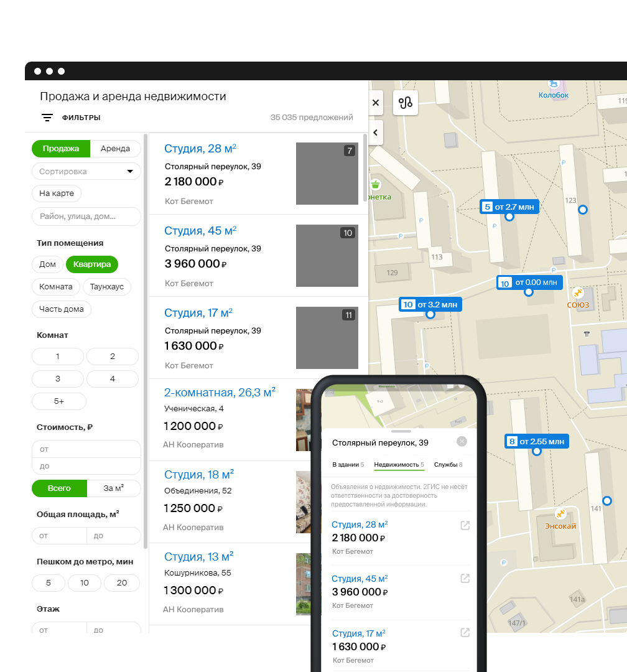The width and height of the screenshot is (627, 672).
Task: Pick 5 minutes walk to metro
Action: [49, 583]
